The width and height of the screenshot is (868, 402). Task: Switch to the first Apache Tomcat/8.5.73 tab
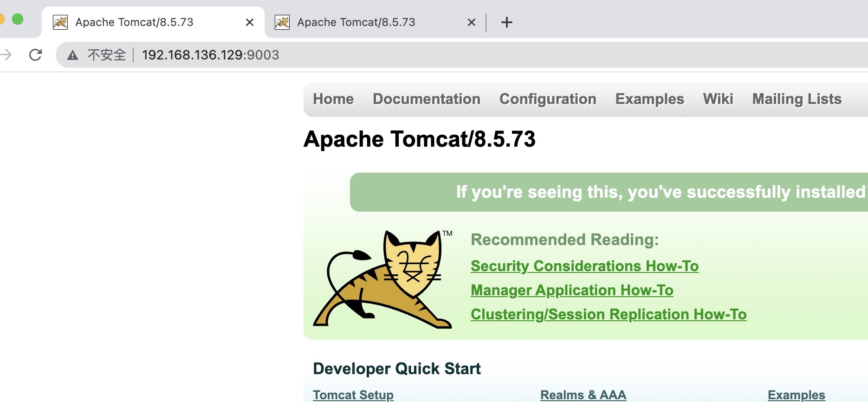(153, 22)
